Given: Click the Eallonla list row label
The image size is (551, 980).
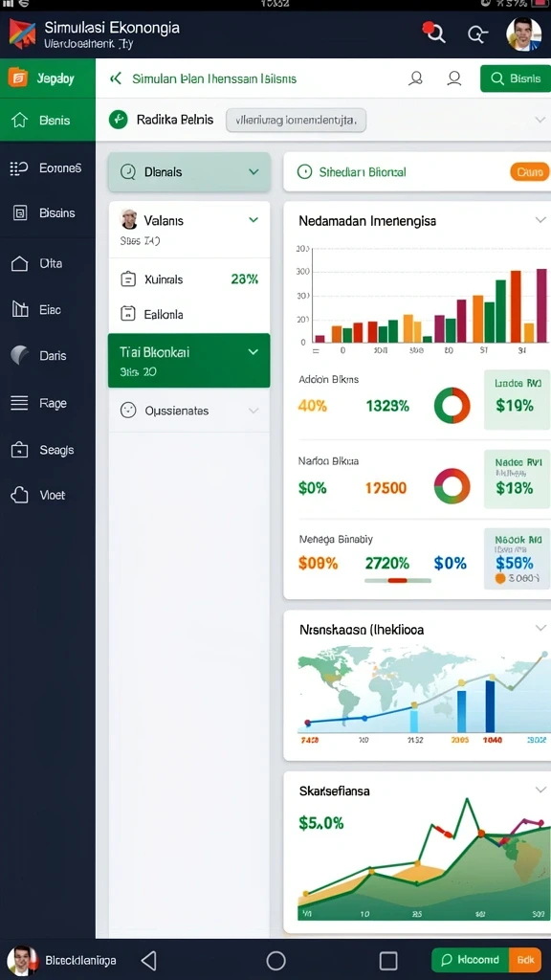Looking at the screenshot, I should click(x=164, y=314).
